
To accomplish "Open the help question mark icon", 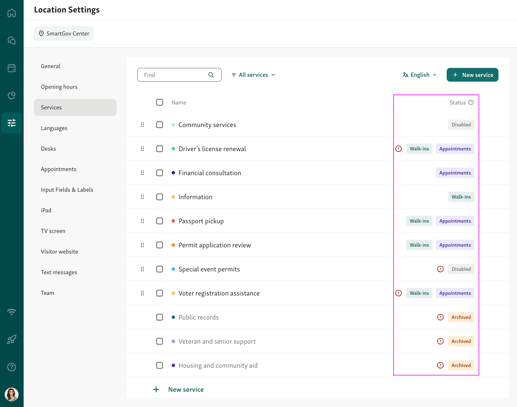I will point(12,367).
